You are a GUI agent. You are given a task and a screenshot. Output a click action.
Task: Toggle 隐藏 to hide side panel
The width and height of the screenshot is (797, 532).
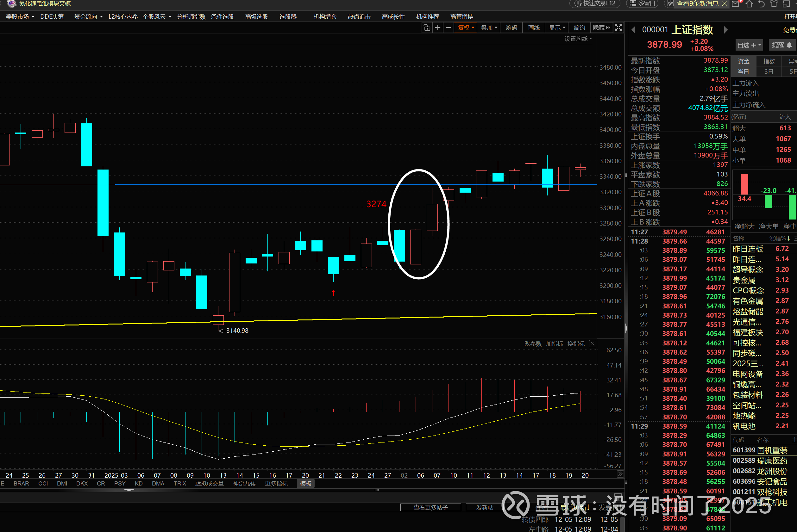tap(601, 28)
